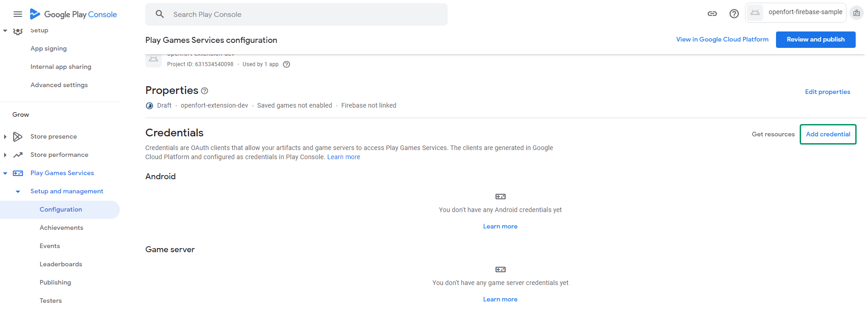Image resolution: width=868 pixels, height=311 pixels.
Task: Expand the Store performance section
Action: tap(5, 155)
